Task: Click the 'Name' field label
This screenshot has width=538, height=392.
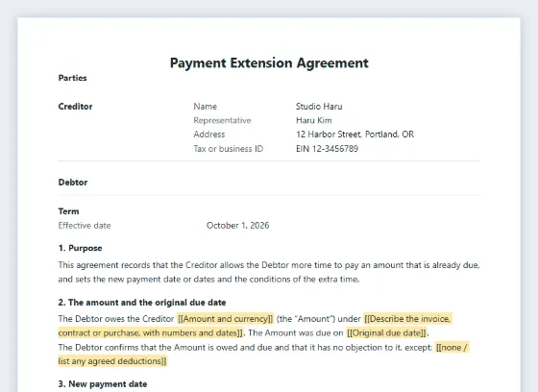Action: tap(206, 107)
